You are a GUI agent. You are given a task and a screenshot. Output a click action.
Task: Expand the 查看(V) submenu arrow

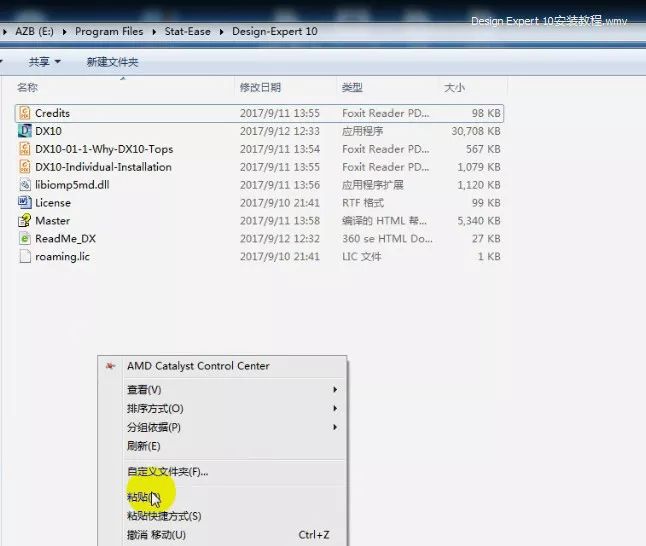point(335,389)
